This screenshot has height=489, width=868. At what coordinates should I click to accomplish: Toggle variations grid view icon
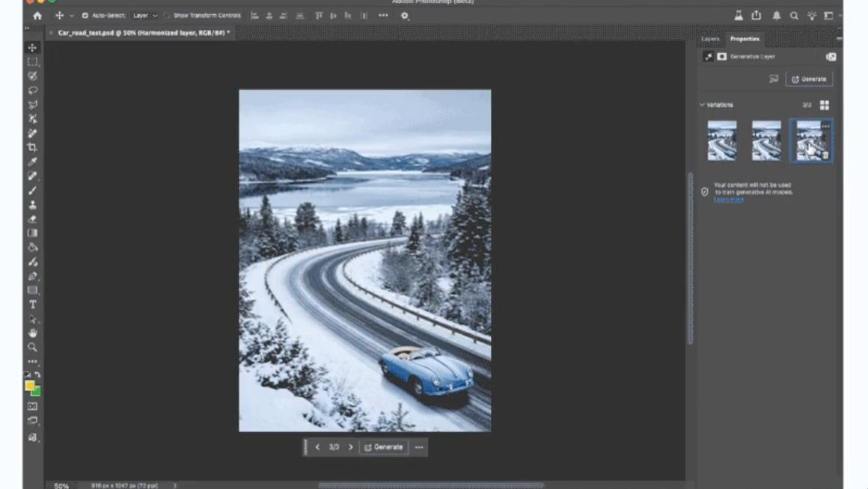(825, 105)
